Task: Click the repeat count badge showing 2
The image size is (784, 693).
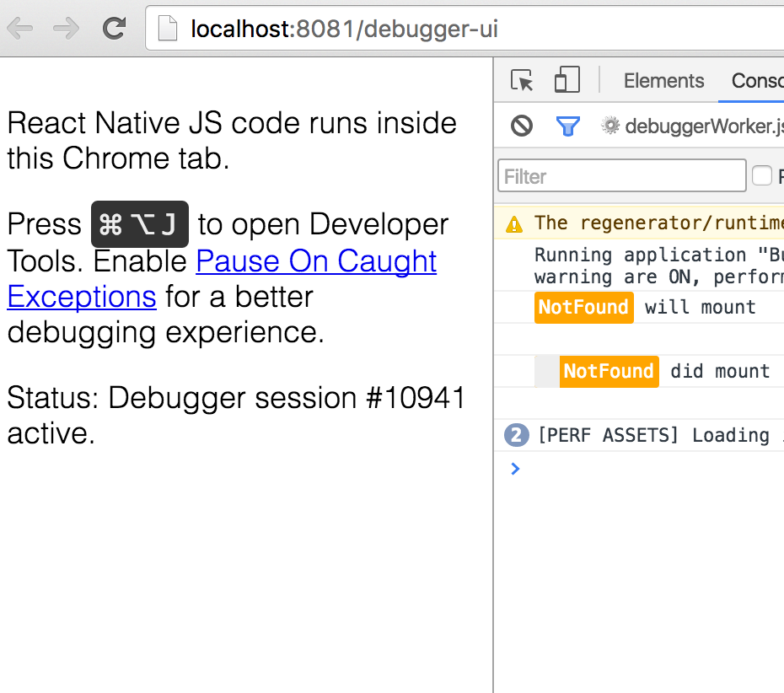Action: (x=517, y=435)
